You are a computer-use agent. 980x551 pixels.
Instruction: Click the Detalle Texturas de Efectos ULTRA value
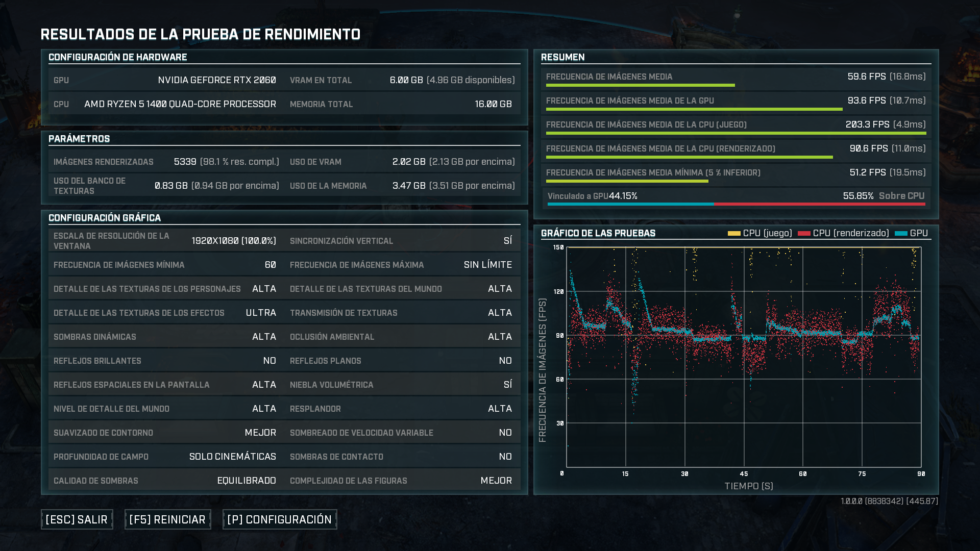(261, 313)
